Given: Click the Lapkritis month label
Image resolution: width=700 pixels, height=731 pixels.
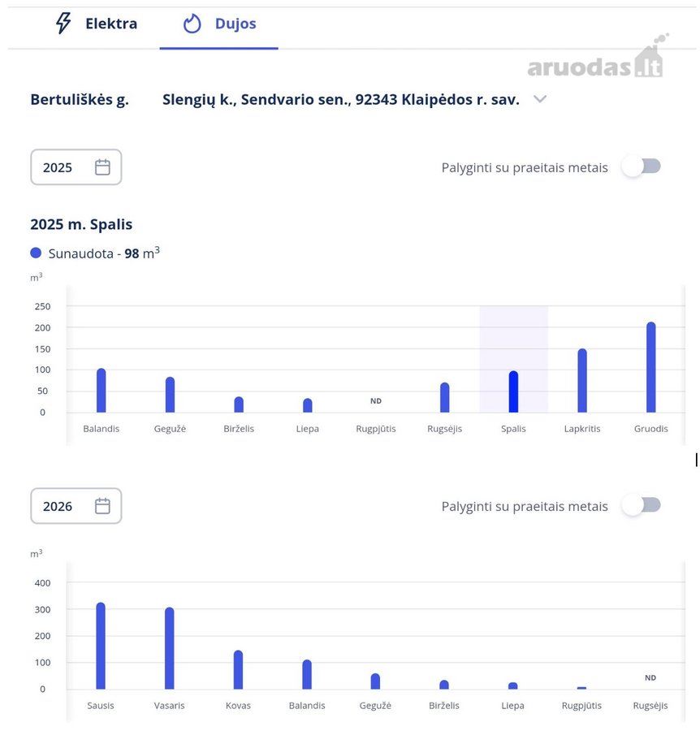Looking at the screenshot, I should (582, 428).
